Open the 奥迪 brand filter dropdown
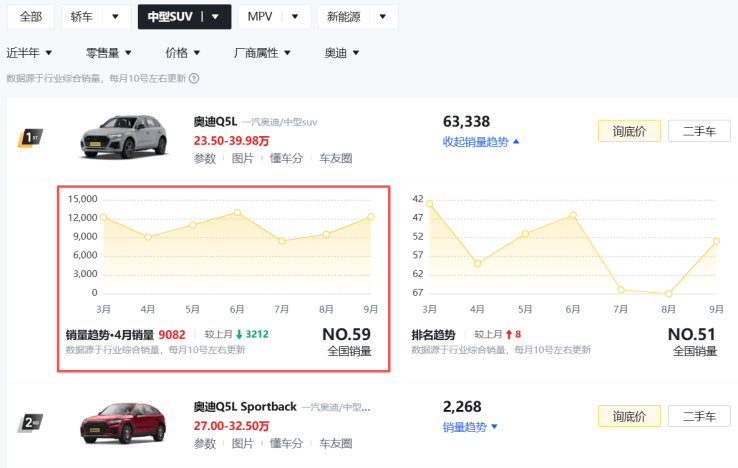The height and width of the screenshot is (468, 738). click(x=342, y=53)
